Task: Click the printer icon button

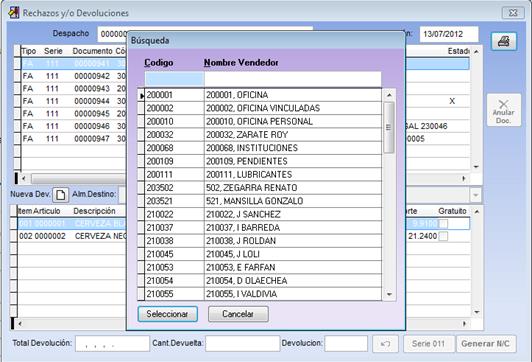Action: point(504,42)
